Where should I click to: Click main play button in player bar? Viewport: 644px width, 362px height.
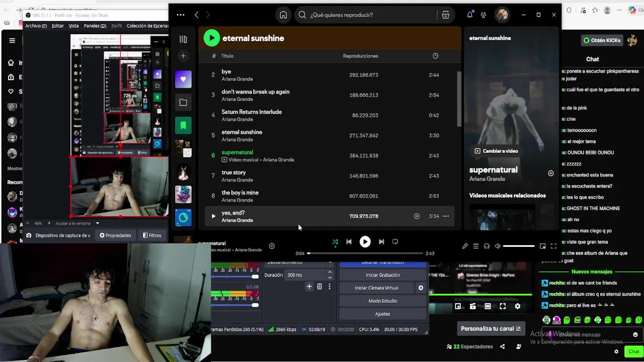(x=365, y=242)
